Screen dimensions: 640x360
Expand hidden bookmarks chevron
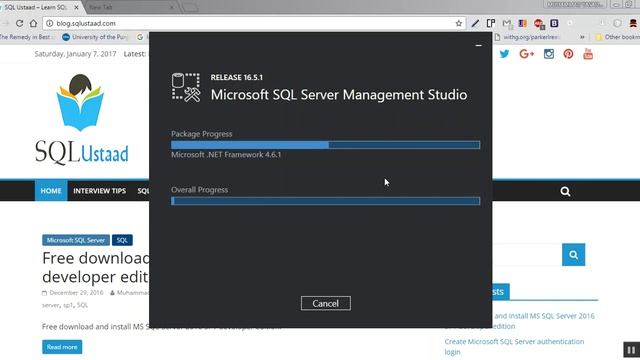tap(582, 37)
